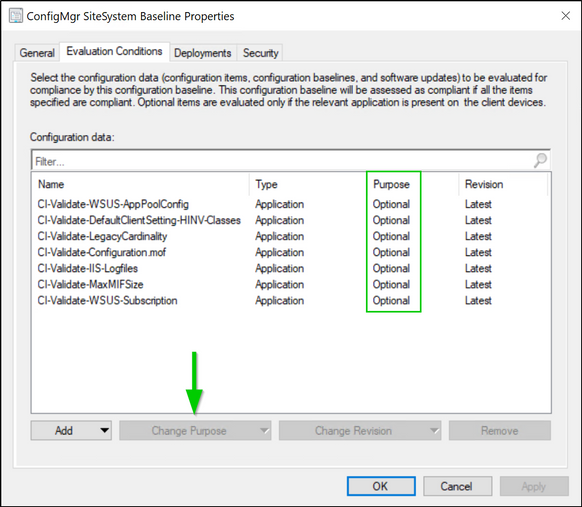Screen dimensions: 582x507
Task: Select the CI-Validate-MaxMIFSize item
Action: pos(90,284)
